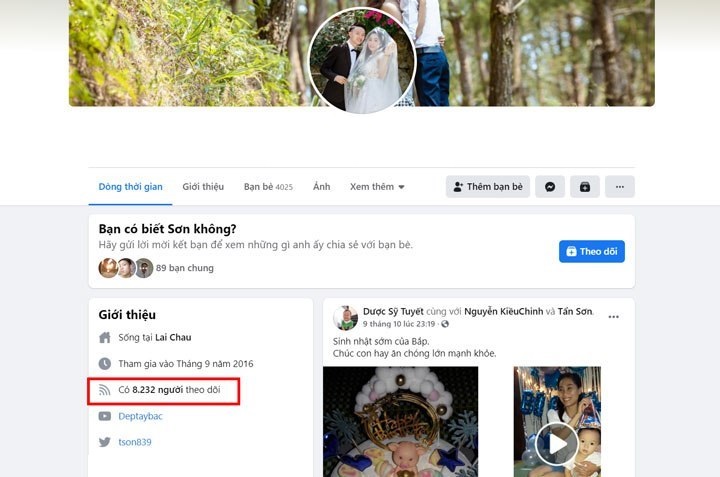Click the Tham gia vào Tháng 9 năm 2016 text

[x=186, y=364]
